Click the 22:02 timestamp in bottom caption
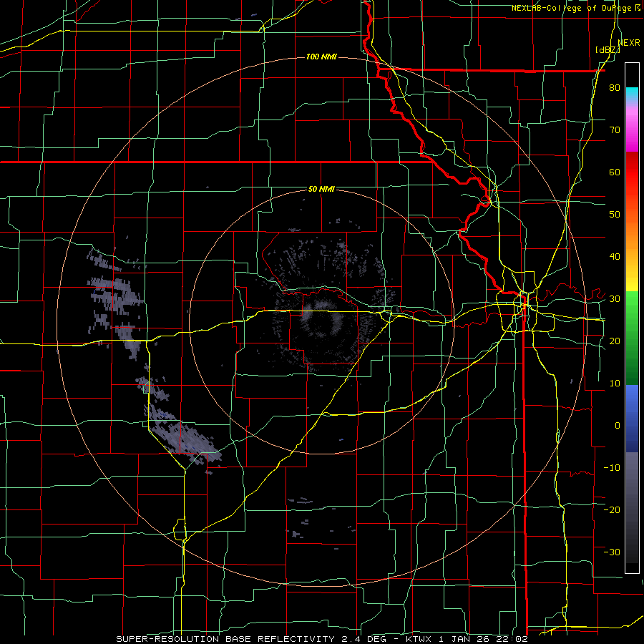 pyautogui.click(x=512, y=639)
